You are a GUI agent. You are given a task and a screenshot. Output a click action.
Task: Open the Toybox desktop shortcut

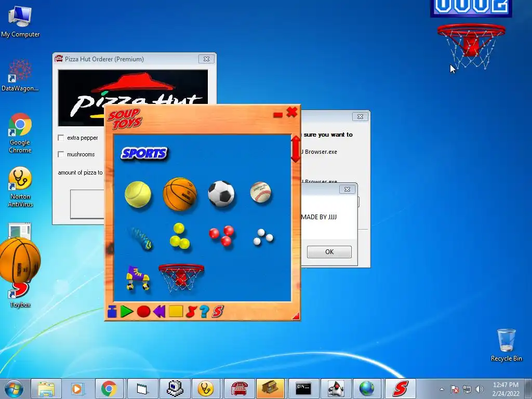pyautogui.click(x=20, y=295)
